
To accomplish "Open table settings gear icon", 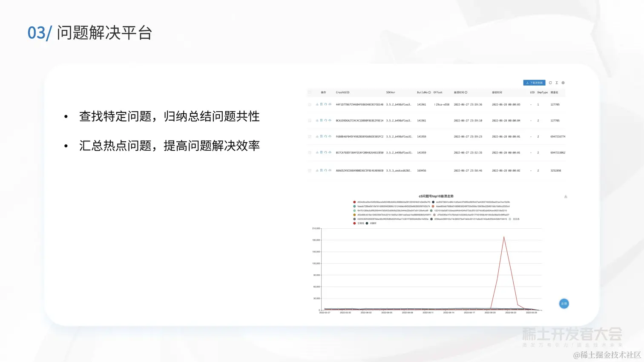I will (x=563, y=83).
